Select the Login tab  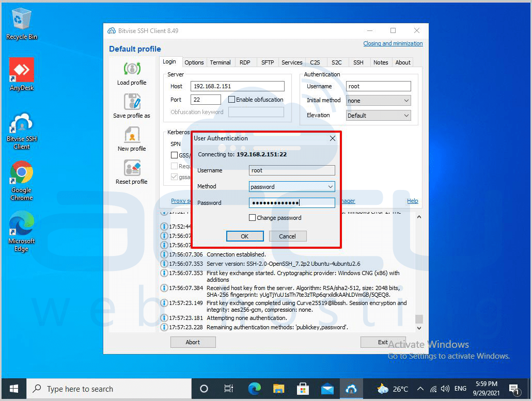[x=169, y=61]
